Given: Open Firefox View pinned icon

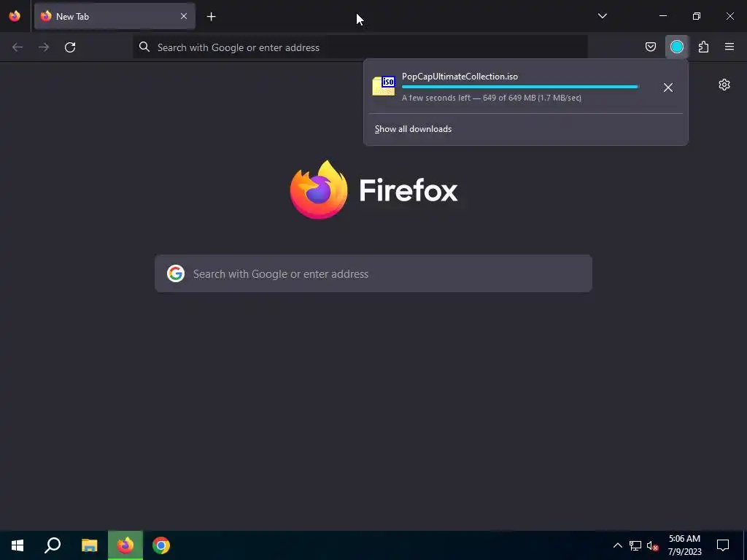Looking at the screenshot, I should pyautogui.click(x=15, y=16).
